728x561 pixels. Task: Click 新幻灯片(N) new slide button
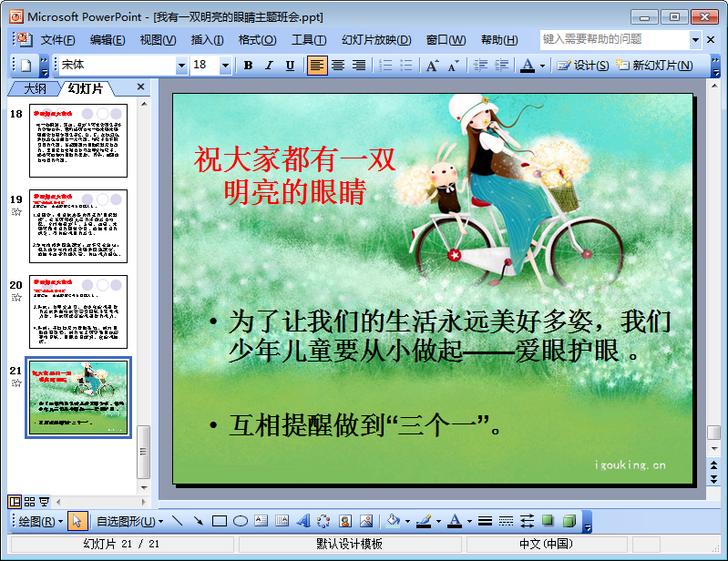(x=654, y=66)
